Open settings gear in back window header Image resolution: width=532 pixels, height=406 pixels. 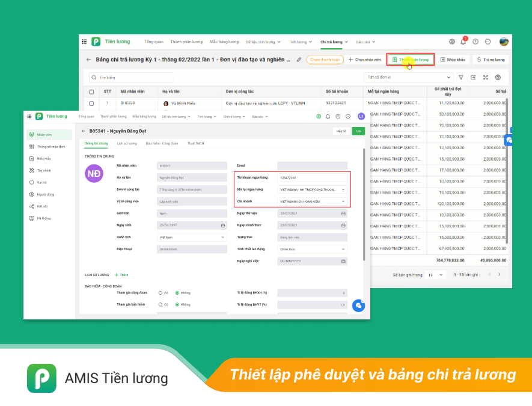coord(452,42)
